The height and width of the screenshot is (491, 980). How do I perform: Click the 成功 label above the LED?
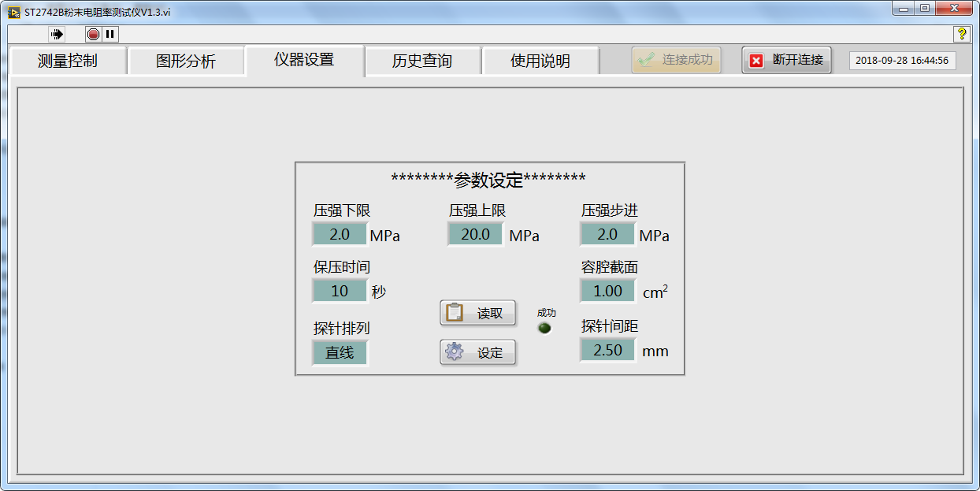[x=547, y=313]
